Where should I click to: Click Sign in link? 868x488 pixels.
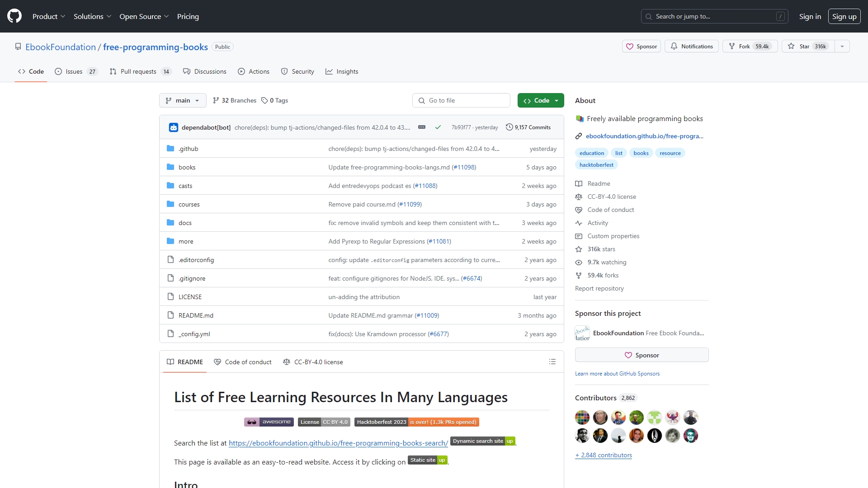coord(810,16)
